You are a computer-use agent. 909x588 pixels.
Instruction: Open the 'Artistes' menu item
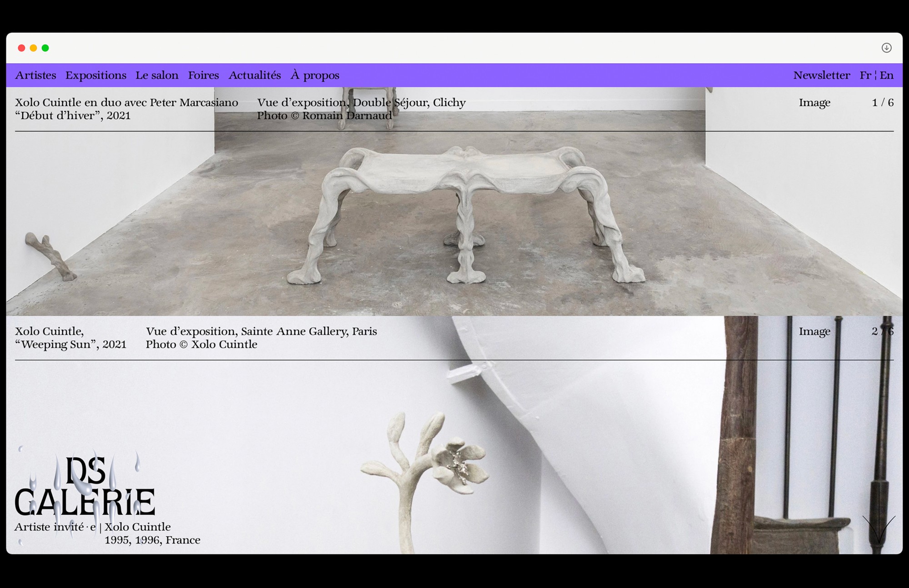pyautogui.click(x=36, y=75)
